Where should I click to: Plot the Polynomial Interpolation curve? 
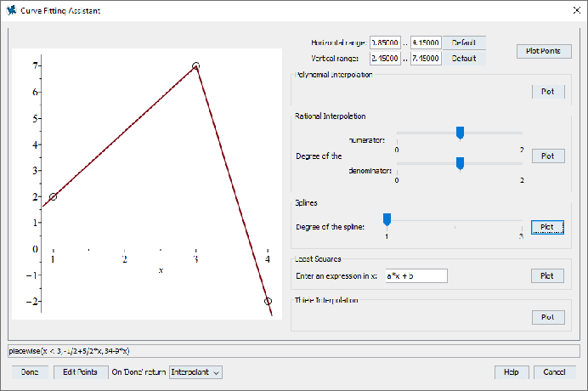pos(547,91)
